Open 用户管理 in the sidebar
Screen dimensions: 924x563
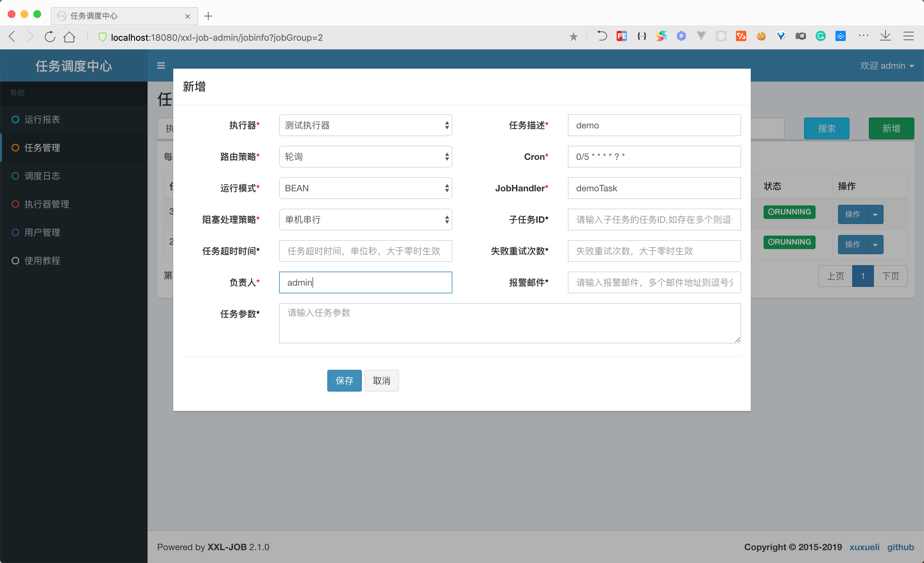tap(73, 233)
